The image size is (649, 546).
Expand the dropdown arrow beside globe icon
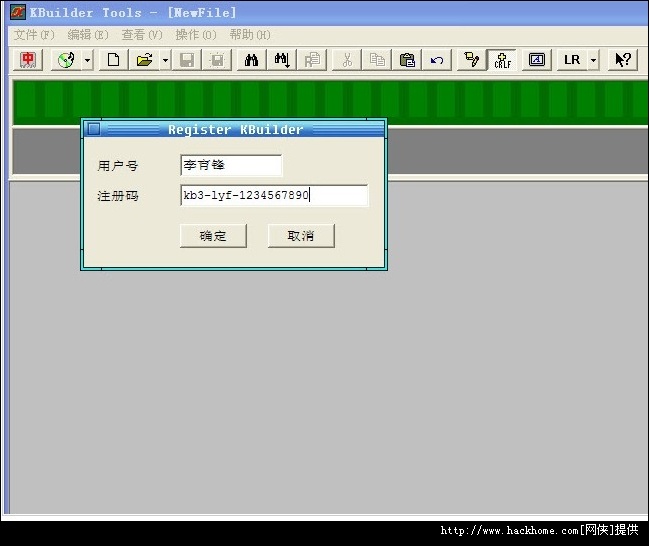click(x=87, y=60)
